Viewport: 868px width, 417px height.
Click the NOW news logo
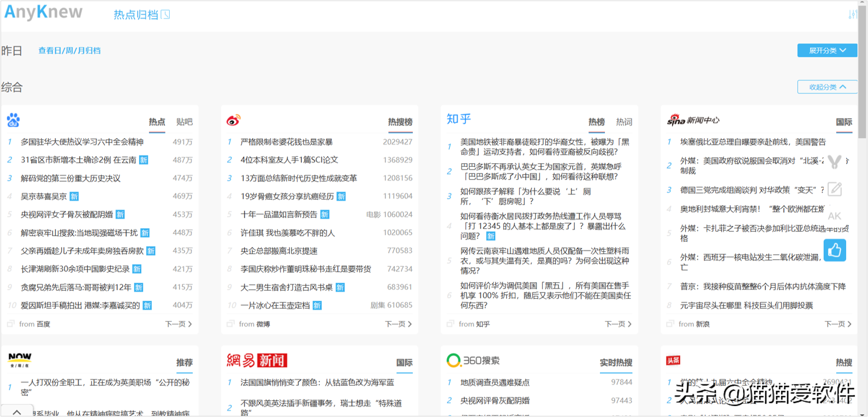(x=20, y=360)
